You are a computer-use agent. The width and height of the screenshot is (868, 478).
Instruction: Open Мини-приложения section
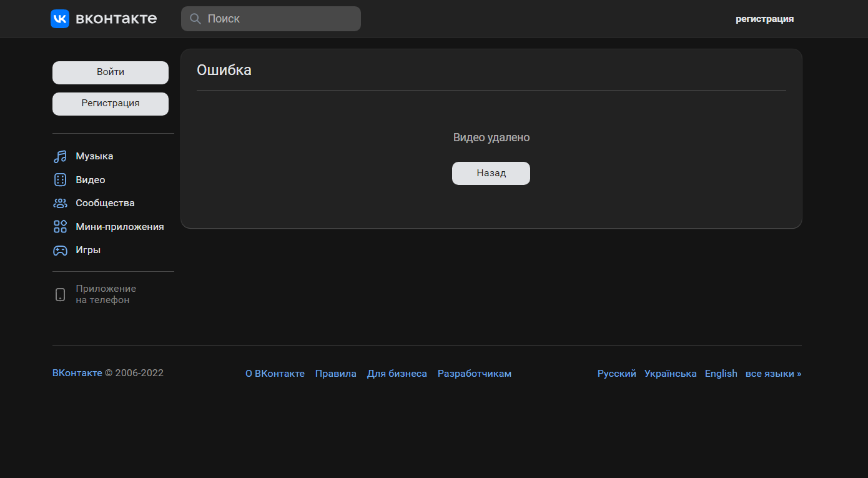click(x=120, y=227)
